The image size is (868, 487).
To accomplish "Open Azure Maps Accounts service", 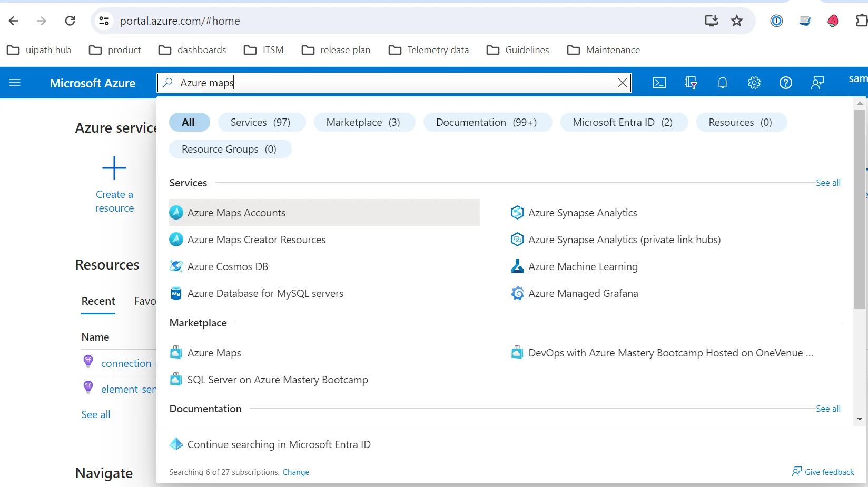I will 236,213.
